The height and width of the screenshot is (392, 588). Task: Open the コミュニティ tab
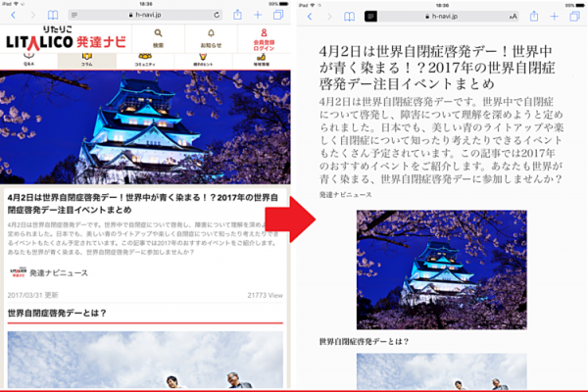[145, 59]
